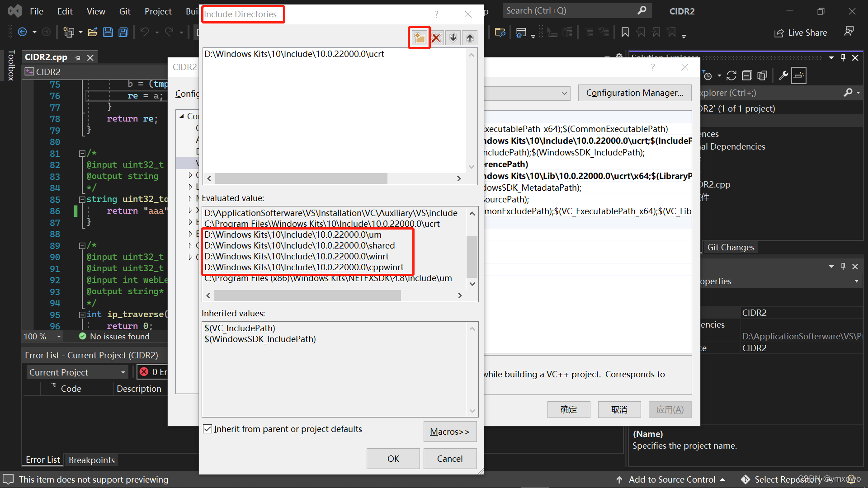
Task: Select D:\Windows Kits\10\Include\10.0.22000.0\um path
Action: 292,234
